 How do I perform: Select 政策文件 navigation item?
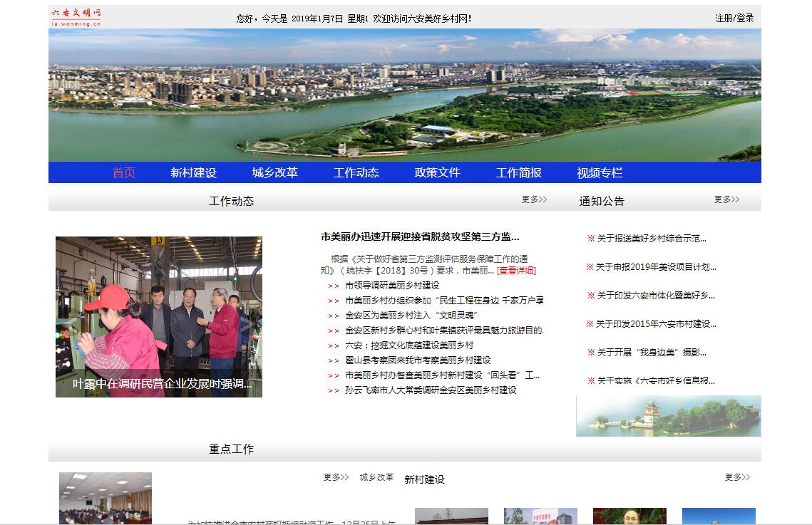437,172
